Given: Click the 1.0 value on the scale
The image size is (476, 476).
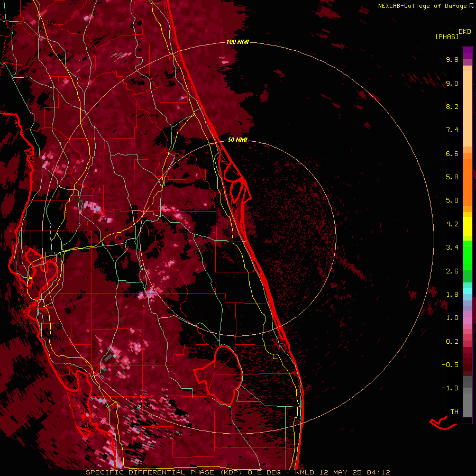Looking at the screenshot, I should pyautogui.click(x=452, y=318).
